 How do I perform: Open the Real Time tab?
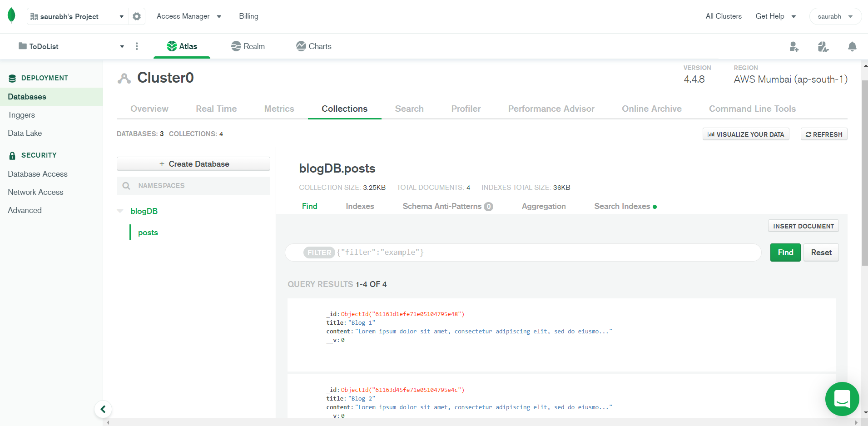pos(216,109)
